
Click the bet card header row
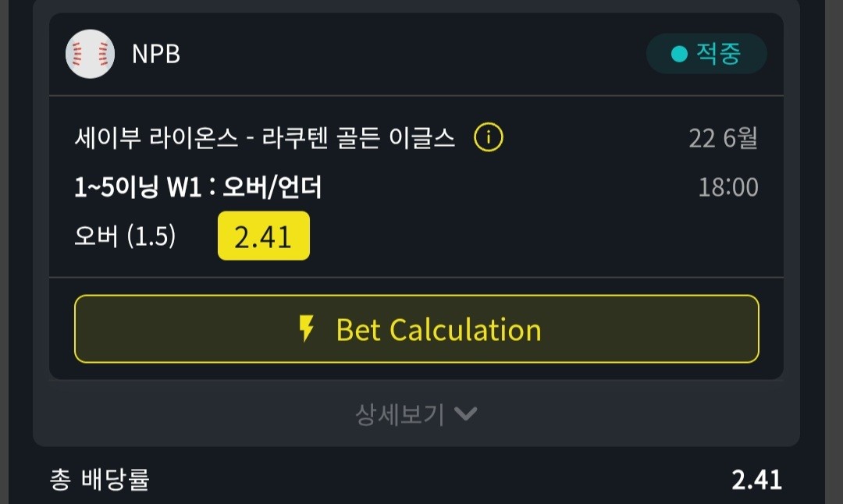coord(416,55)
